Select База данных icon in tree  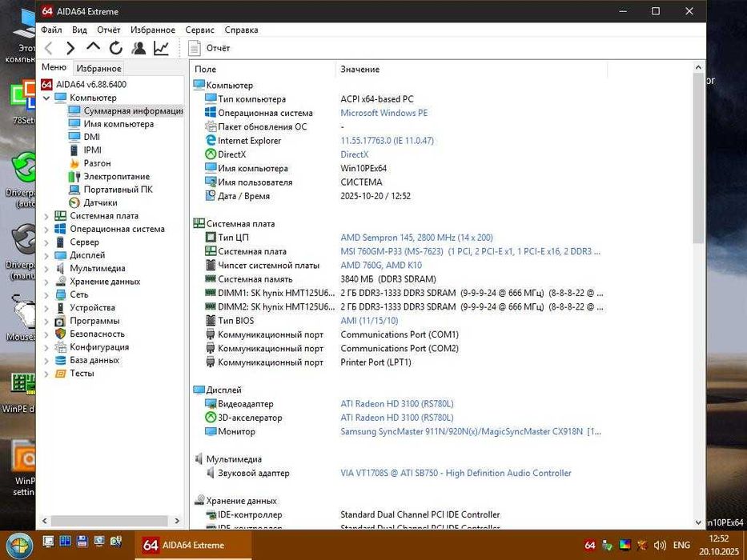tap(61, 361)
